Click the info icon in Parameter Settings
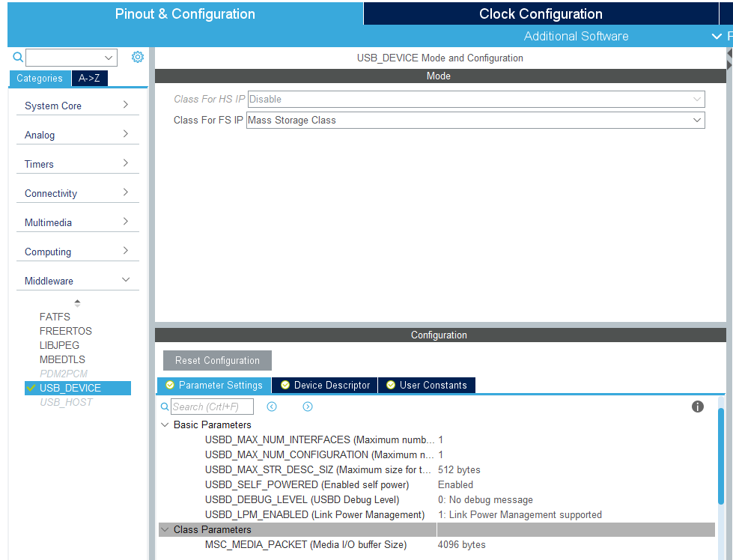Viewport: 733px width, 560px height. [x=698, y=407]
